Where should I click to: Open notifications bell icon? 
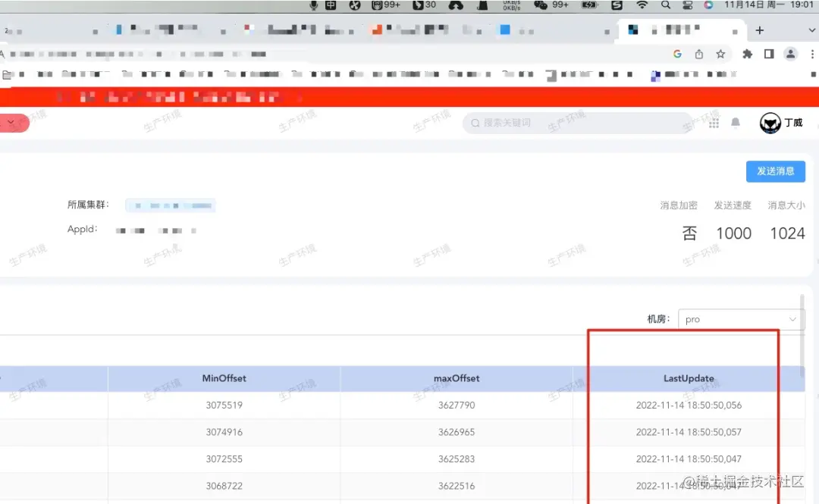[x=736, y=123]
